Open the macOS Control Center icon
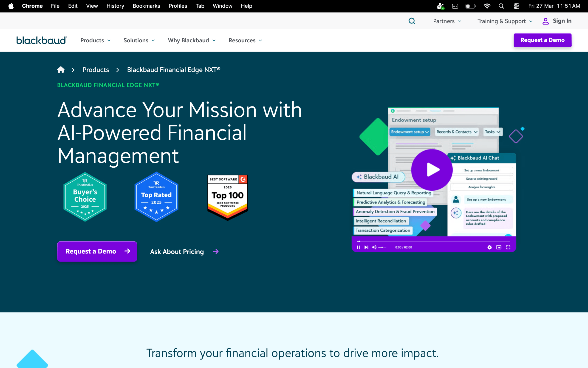 pyautogui.click(x=516, y=6)
